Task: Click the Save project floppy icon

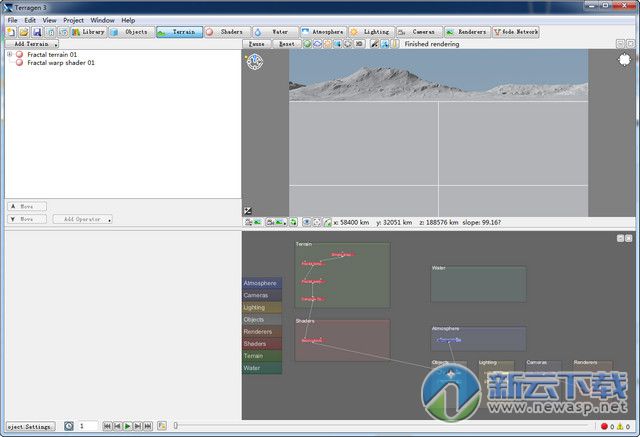Action: click(37, 32)
